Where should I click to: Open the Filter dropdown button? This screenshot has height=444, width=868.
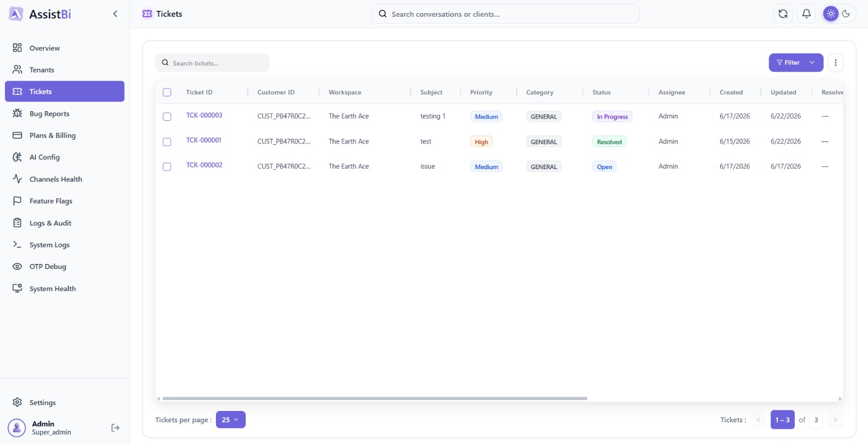[x=796, y=63]
